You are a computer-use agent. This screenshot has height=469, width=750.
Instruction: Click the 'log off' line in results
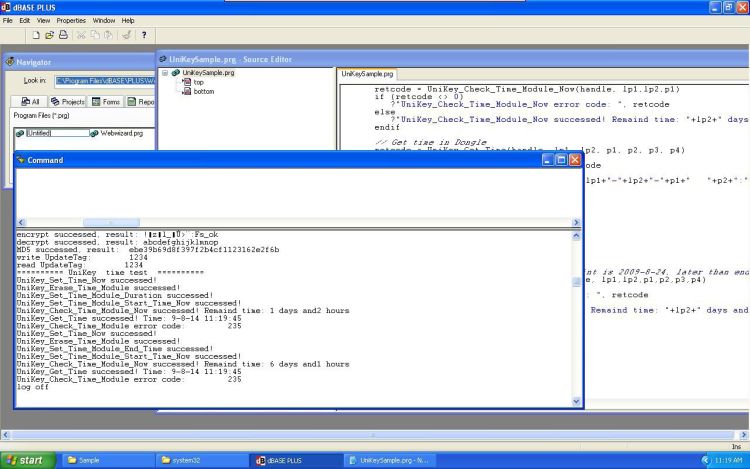pyautogui.click(x=33, y=387)
